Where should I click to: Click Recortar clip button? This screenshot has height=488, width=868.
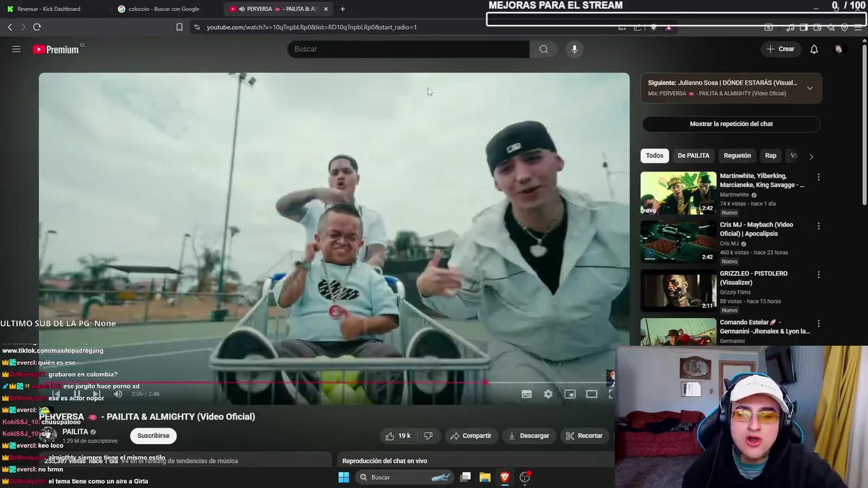pyautogui.click(x=584, y=436)
